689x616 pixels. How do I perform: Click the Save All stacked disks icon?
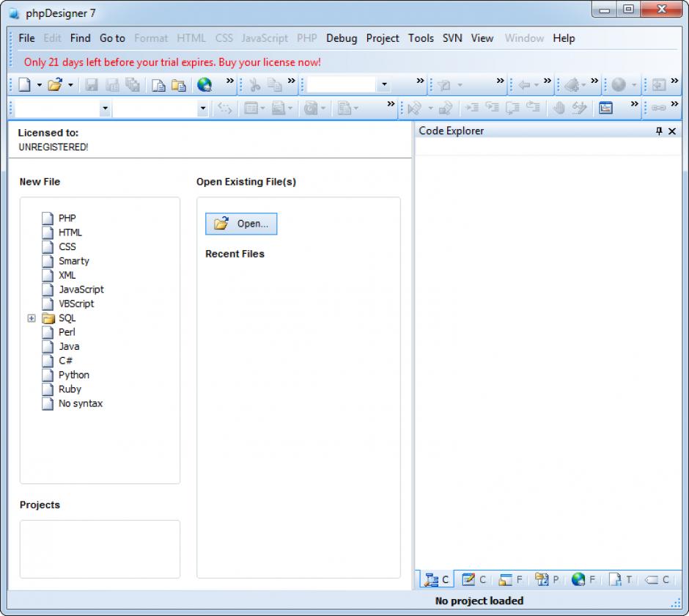click(x=133, y=84)
